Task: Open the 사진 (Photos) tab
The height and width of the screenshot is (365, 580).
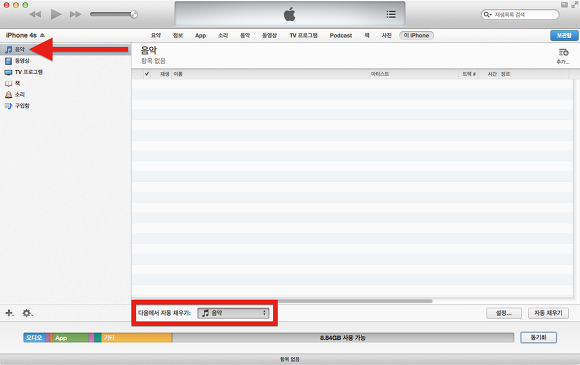Action: (x=387, y=35)
